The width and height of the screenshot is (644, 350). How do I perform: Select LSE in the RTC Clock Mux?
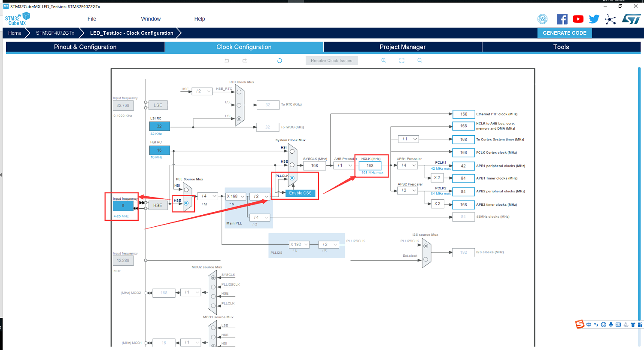point(239,105)
